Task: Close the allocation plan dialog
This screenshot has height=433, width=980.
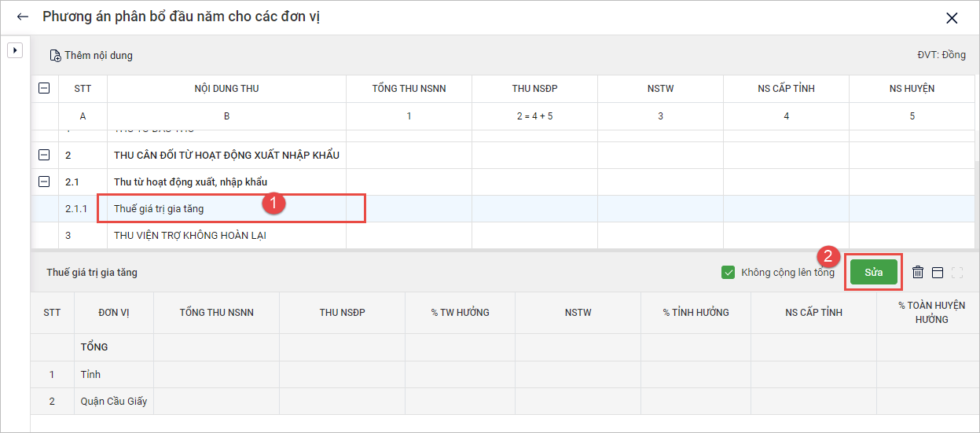Action: pyautogui.click(x=952, y=18)
